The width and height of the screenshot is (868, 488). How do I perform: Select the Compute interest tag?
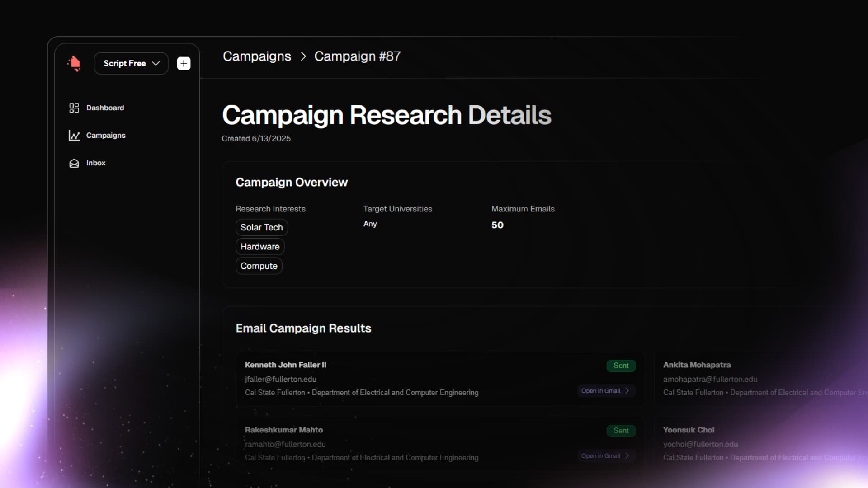(x=259, y=266)
